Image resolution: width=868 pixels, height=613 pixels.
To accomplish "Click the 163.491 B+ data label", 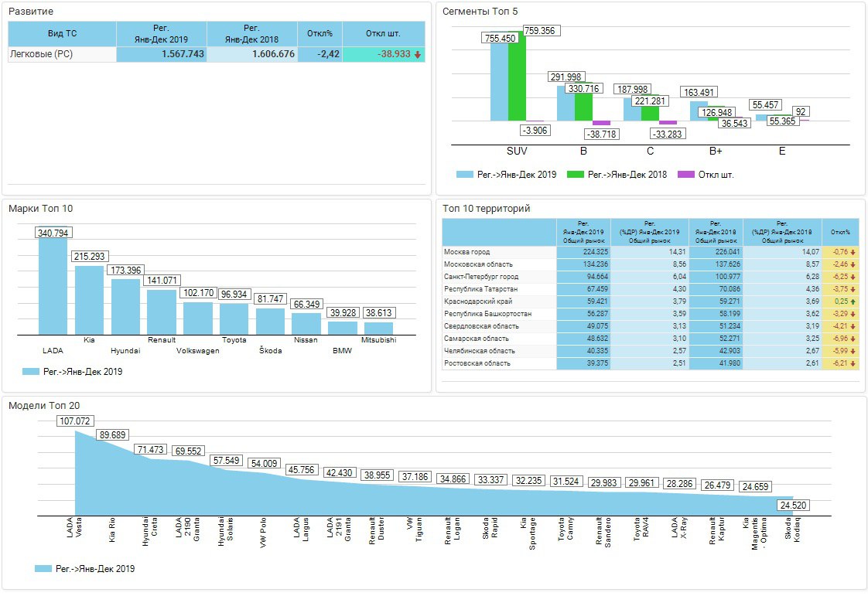I will pos(699,93).
